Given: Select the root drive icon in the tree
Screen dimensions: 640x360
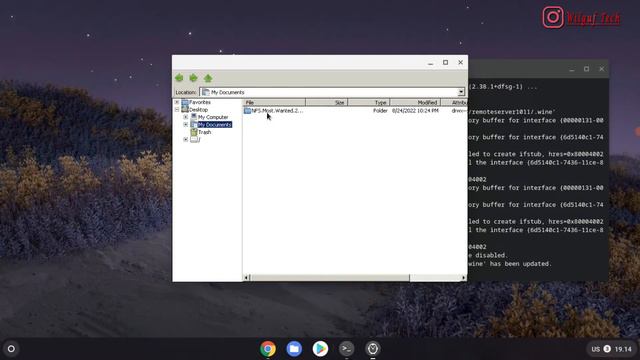Looking at the screenshot, I should 194,140.
